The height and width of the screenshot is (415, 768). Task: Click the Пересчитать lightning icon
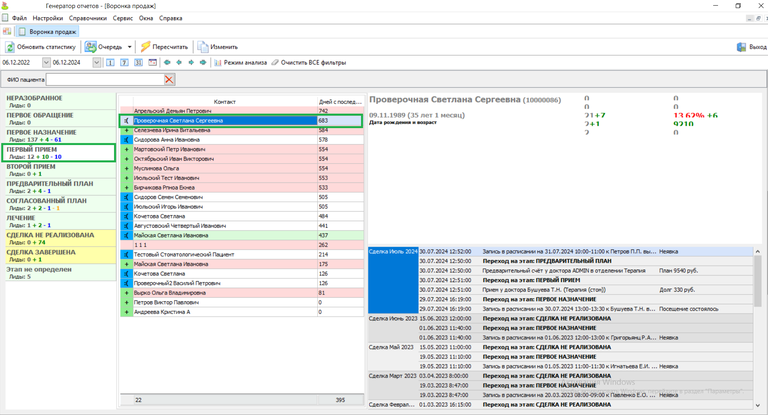pos(145,47)
